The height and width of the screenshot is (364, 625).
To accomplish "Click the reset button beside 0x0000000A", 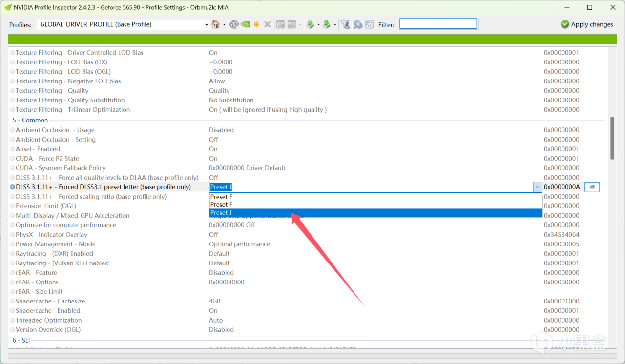I will (592, 187).
